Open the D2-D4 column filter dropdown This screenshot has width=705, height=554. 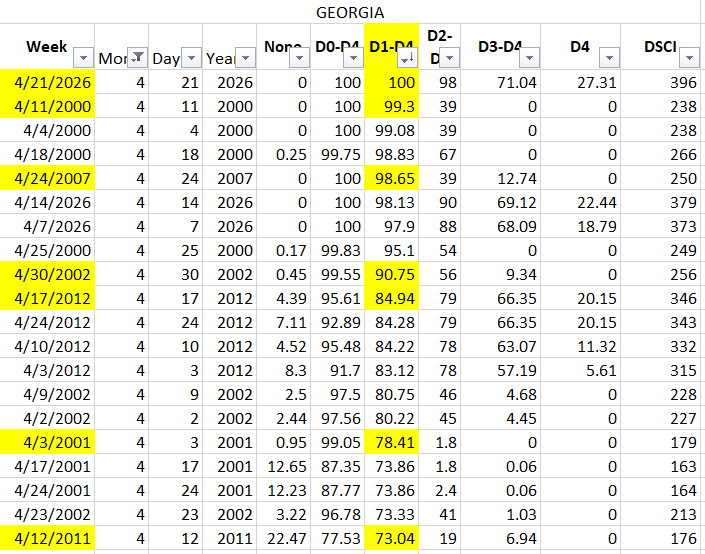[449, 58]
